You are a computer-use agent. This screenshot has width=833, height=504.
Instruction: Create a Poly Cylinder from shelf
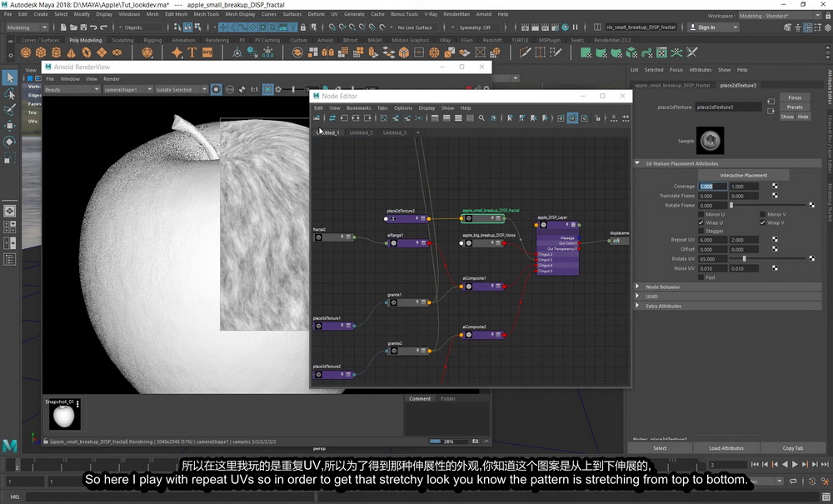(x=56, y=52)
